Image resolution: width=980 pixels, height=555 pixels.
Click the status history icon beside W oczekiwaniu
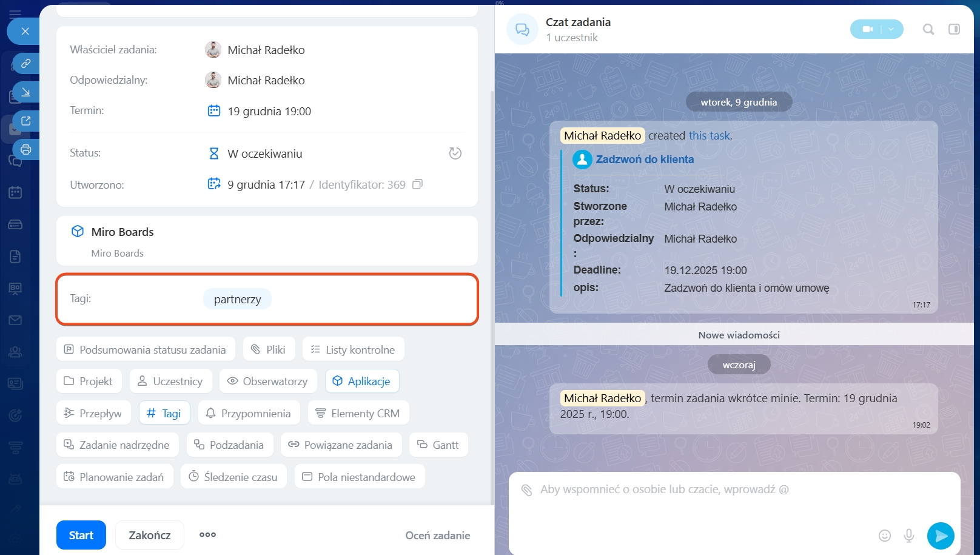(455, 153)
